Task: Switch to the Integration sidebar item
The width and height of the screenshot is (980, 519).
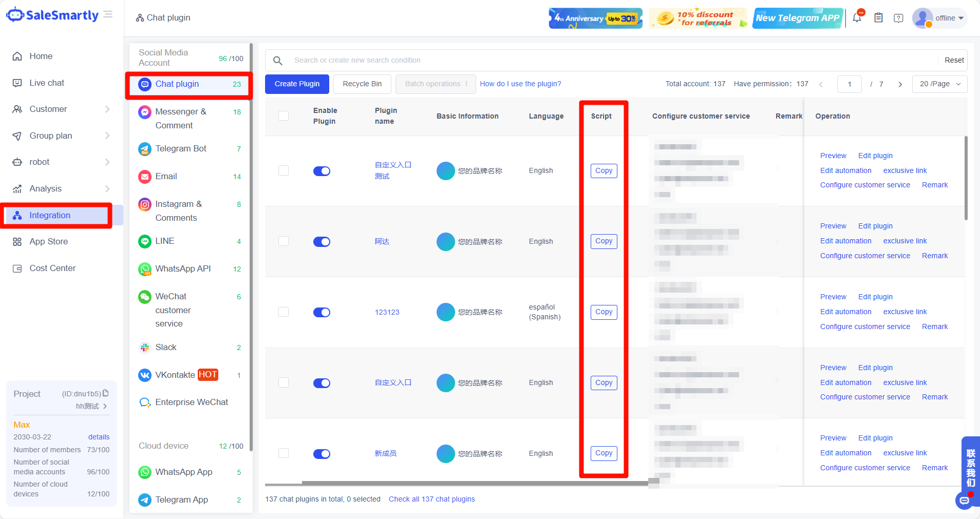Action: coord(49,215)
